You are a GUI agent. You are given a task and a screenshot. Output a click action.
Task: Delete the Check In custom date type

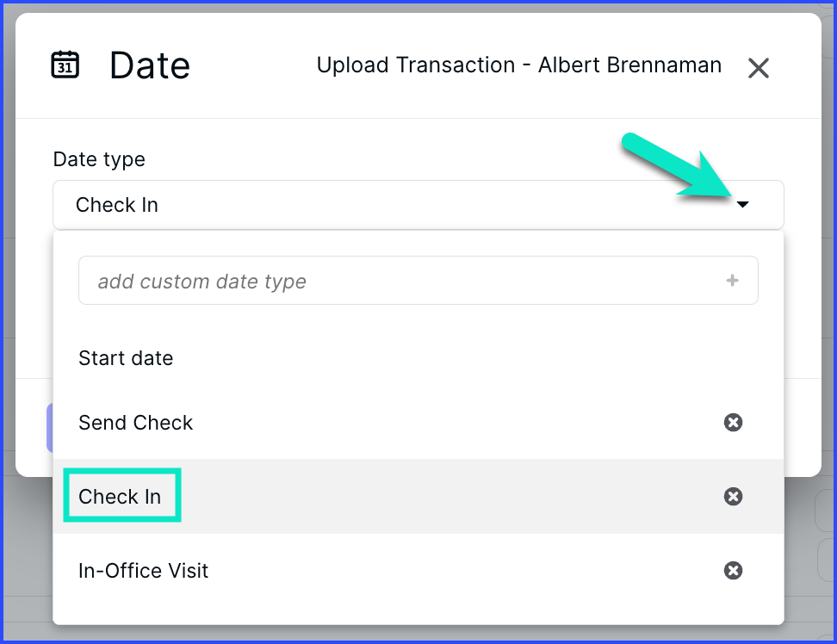(x=733, y=496)
